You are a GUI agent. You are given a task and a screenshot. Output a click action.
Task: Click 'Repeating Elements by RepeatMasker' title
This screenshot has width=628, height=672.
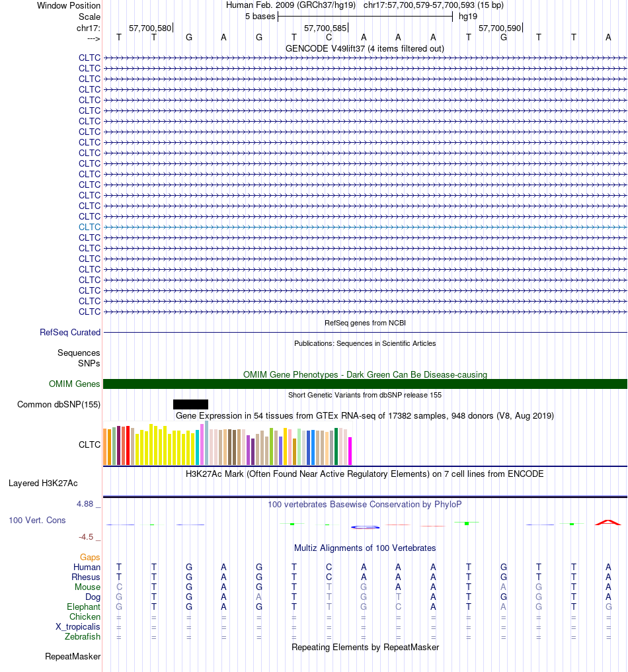click(x=366, y=648)
